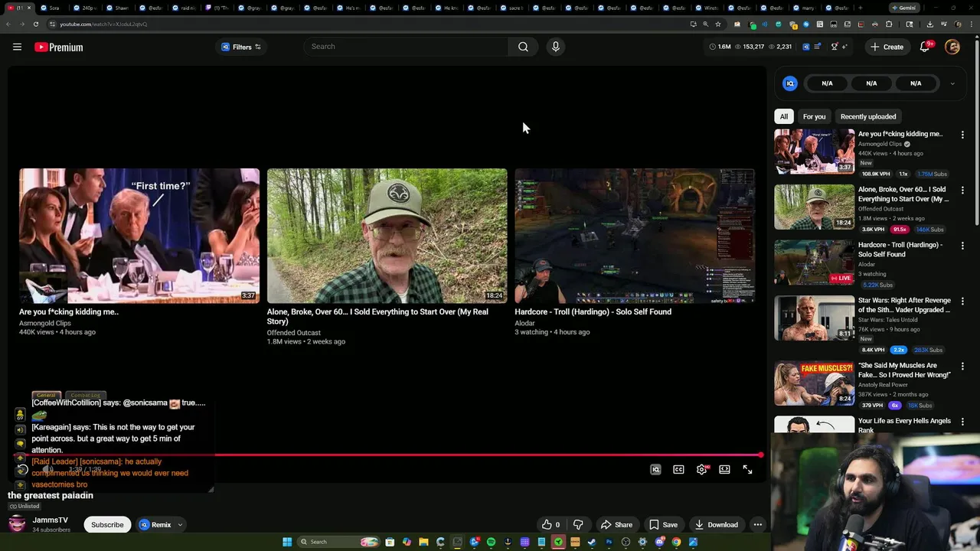Open Steam from the taskbar

click(592, 542)
